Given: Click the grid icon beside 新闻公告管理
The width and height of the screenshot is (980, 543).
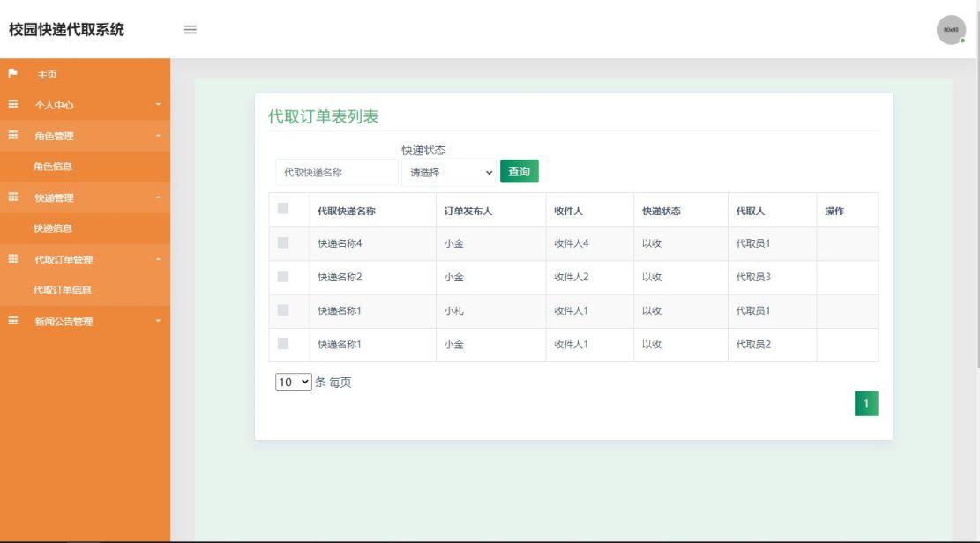Looking at the screenshot, I should (x=12, y=321).
